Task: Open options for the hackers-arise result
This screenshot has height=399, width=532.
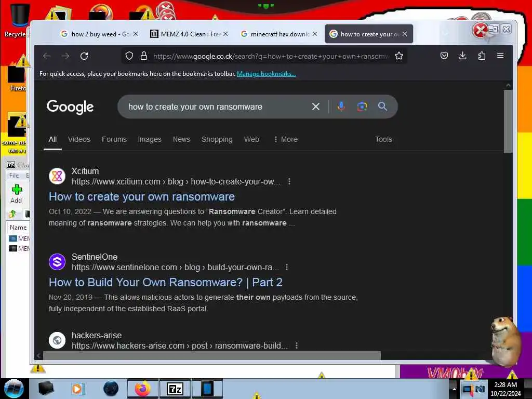Action: (297, 345)
